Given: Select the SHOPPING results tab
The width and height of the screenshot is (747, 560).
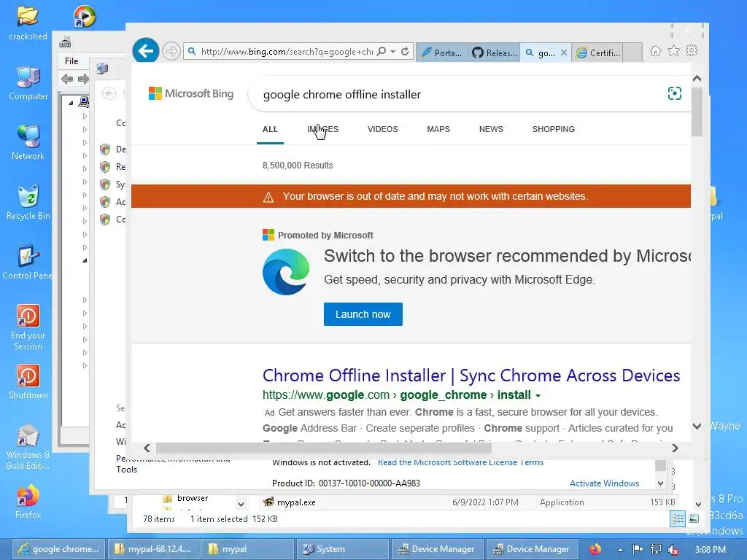Looking at the screenshot, I should [x=554, y=129].
